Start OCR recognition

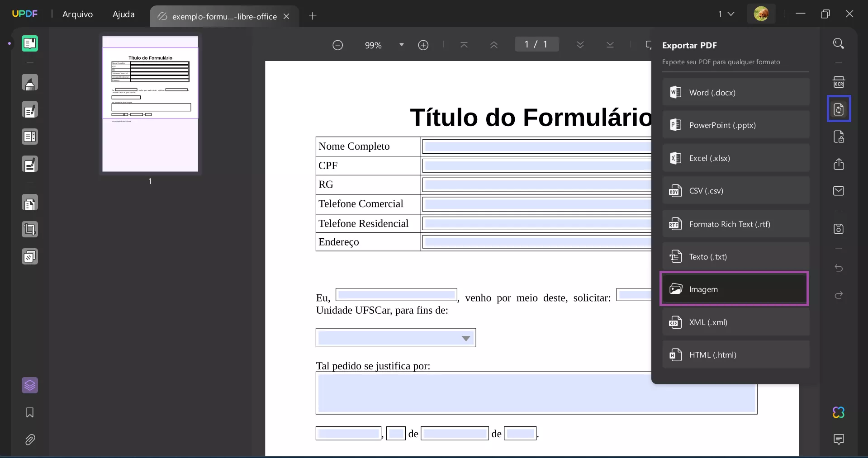tap(839, 82)
